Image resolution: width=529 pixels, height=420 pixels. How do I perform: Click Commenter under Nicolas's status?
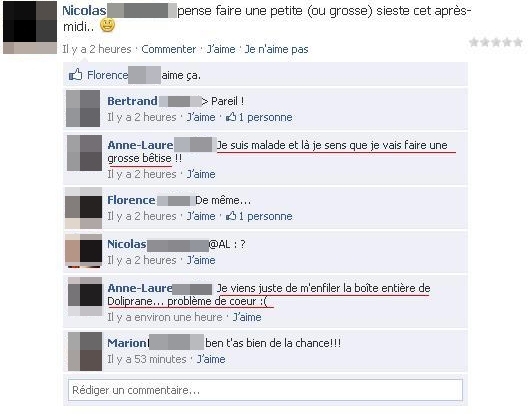(x=169, y=49)
